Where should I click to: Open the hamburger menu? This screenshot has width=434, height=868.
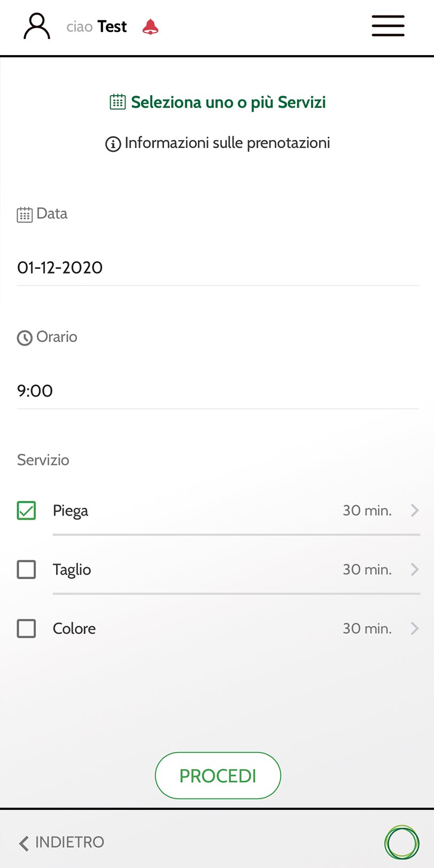[x=388, y=26]
